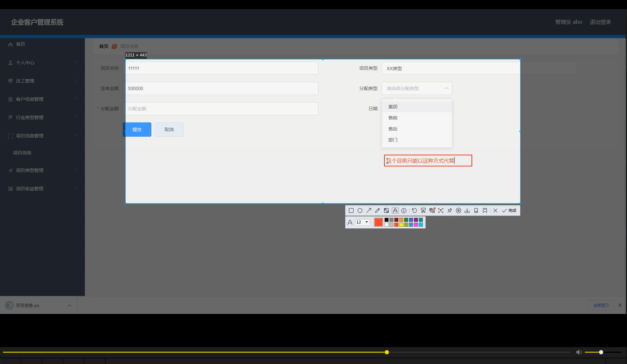627x364 pixels.
Task: Expand the 项目收益管理 menu chevron
Action: tap(77, 188)
